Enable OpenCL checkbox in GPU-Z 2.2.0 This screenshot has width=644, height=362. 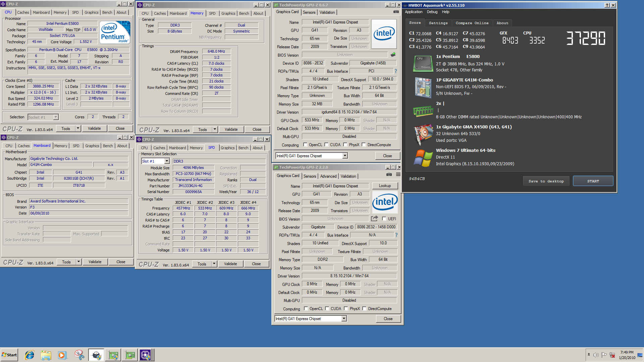(x=306, y=309)
